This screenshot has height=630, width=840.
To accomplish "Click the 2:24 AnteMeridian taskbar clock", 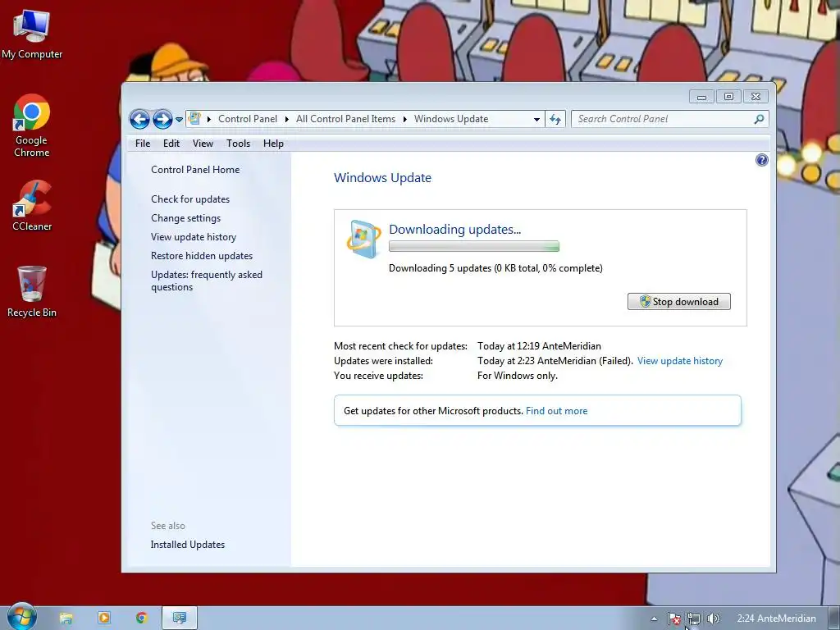I will pyautogui.click(x=776, y=619).
